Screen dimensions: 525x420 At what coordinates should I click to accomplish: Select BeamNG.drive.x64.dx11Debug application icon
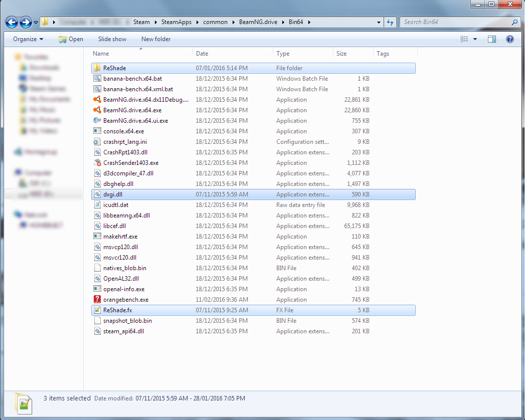click(97, 100)
